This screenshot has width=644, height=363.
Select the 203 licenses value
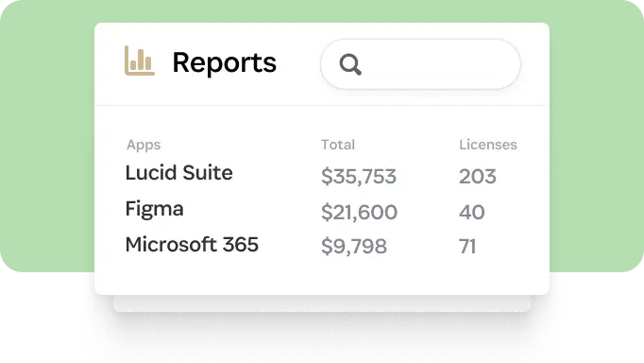point(477,177)
